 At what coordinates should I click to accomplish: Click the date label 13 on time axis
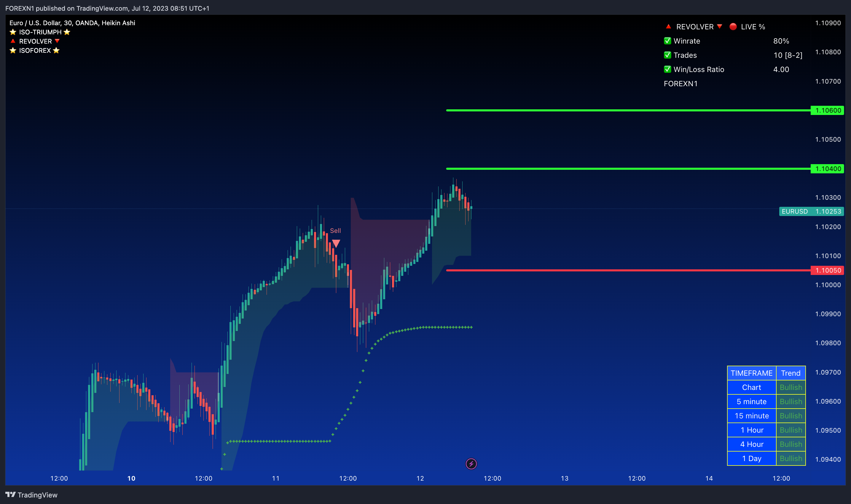(x=565, y=478)
